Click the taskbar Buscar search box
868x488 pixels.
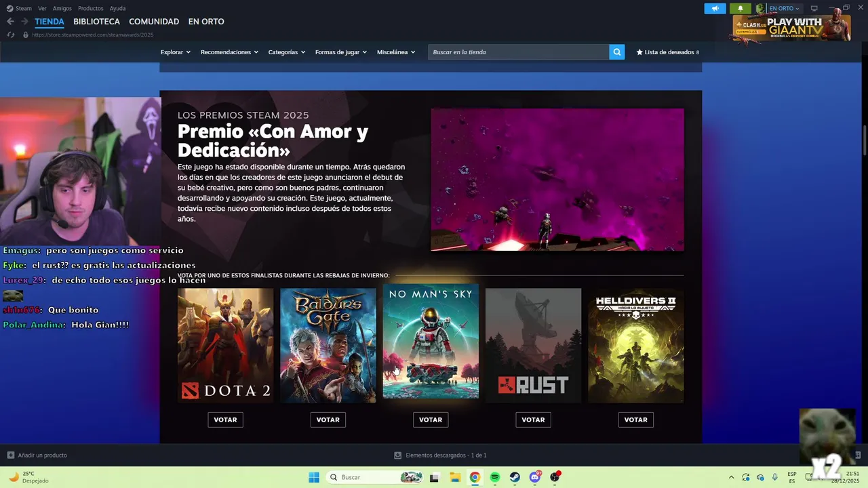tap(374, 477)
